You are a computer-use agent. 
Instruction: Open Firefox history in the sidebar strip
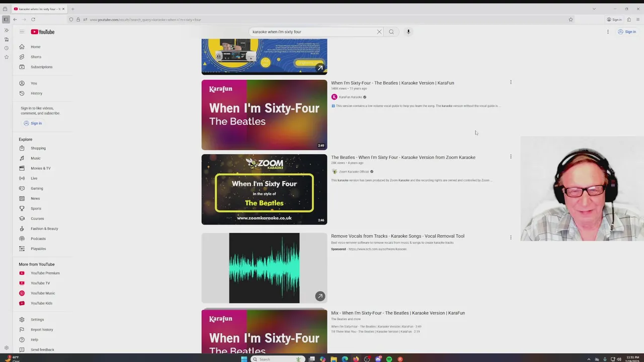tap(6, 48)
